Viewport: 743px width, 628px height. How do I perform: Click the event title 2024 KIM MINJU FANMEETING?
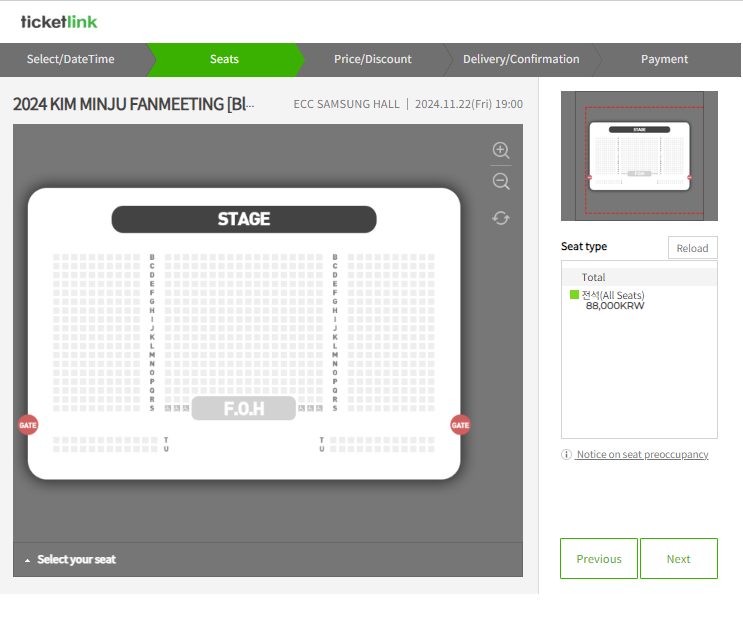pos(134,104)
